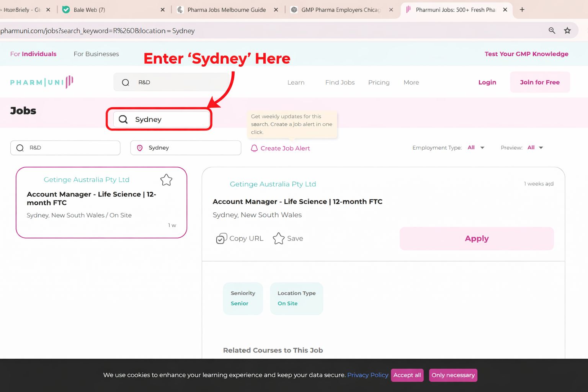Click the Create Job Alert bell icon

pyautogui.click(x=254, y=148)
